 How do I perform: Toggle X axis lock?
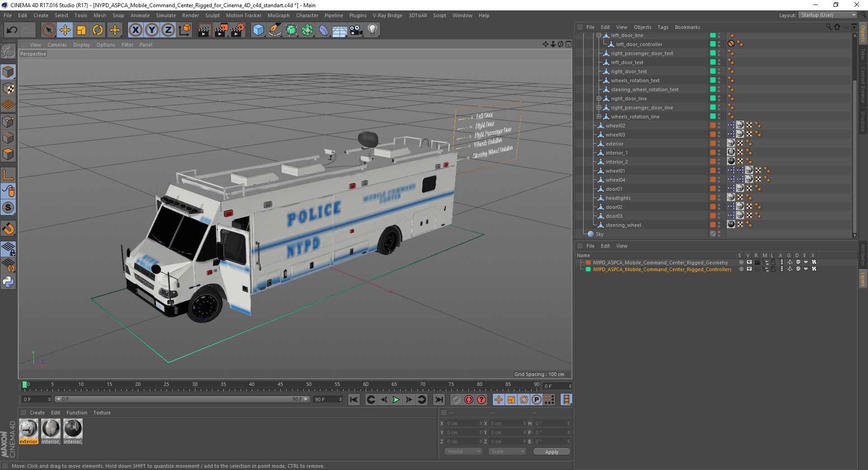pos(135,30)
